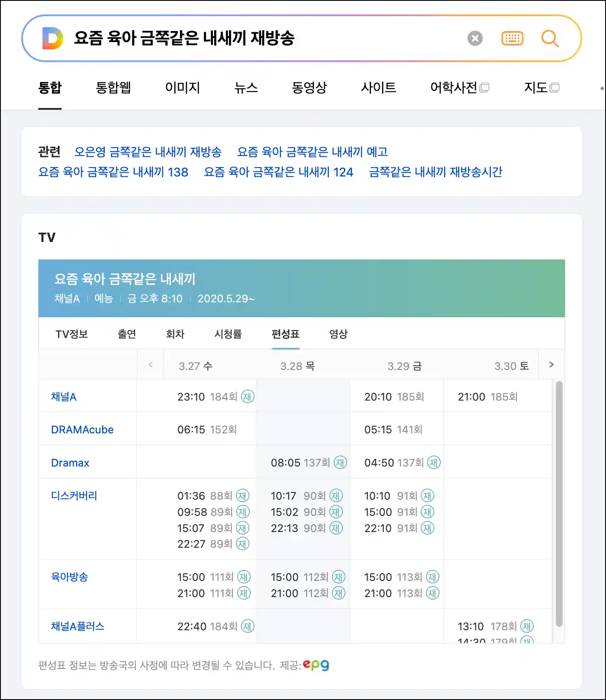606x700 pixels.
Task: Click 재 badge beside 04:50 137회
Action: coord(434,463)
